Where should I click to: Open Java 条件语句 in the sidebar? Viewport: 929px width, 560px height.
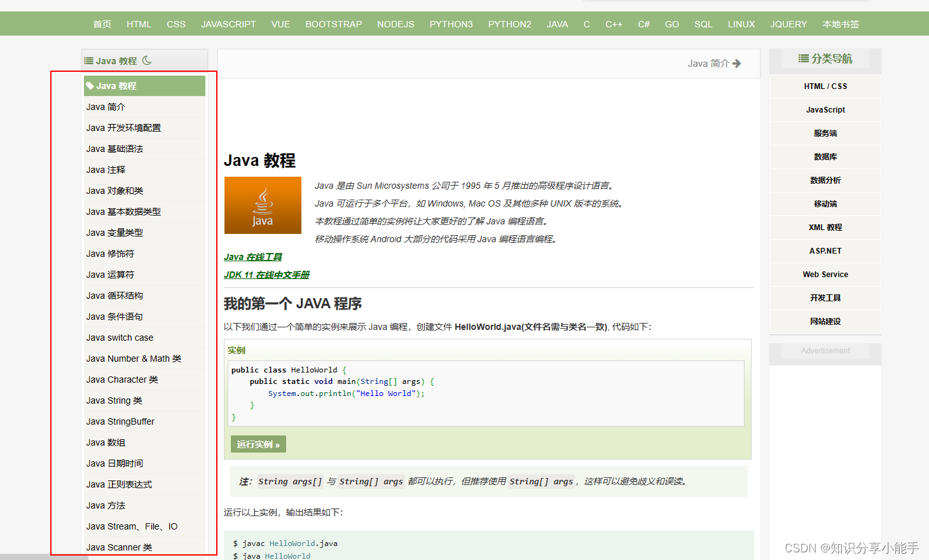pos(144,317)
